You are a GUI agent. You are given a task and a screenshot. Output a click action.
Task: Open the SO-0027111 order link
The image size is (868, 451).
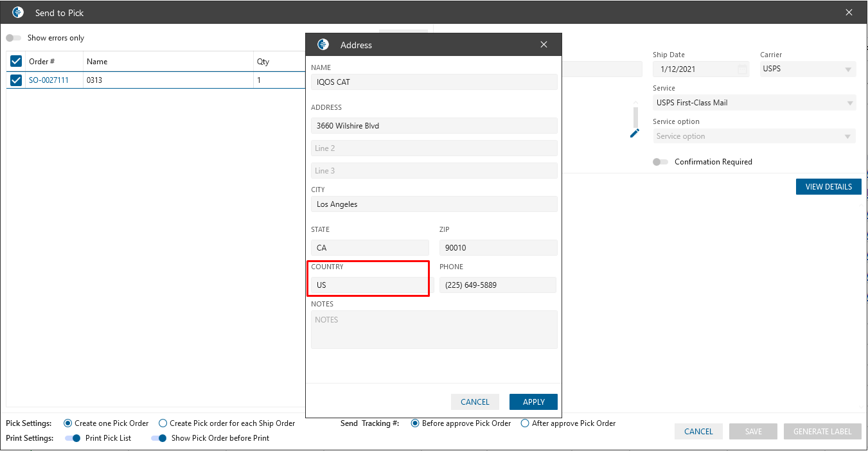[49, 80]
